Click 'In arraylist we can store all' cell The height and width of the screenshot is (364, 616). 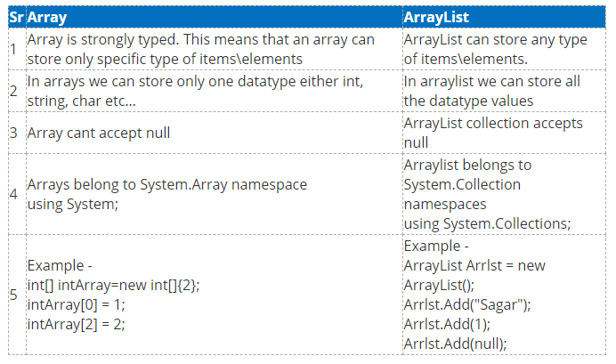click(x=504, y=91)
